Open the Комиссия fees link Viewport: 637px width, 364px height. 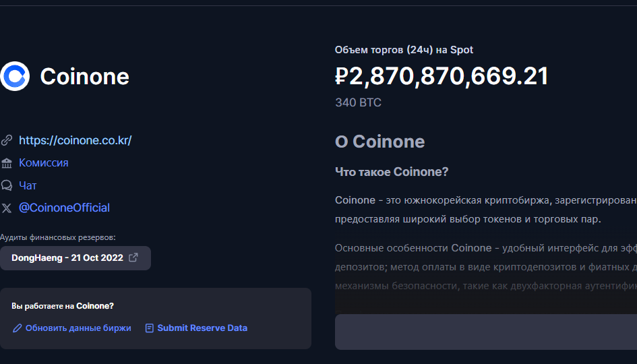[x=43, y=162]
